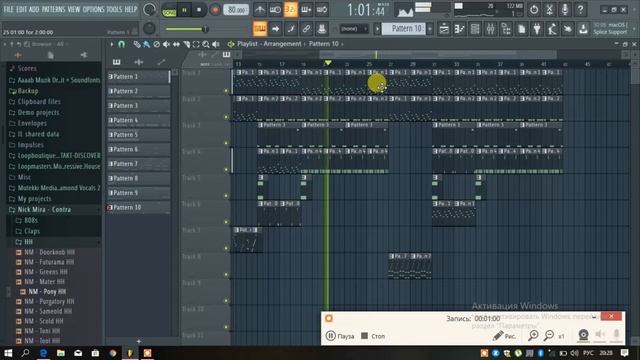640x360 pixels.
Task: Click the red record button
Action: tap(215, 10)
